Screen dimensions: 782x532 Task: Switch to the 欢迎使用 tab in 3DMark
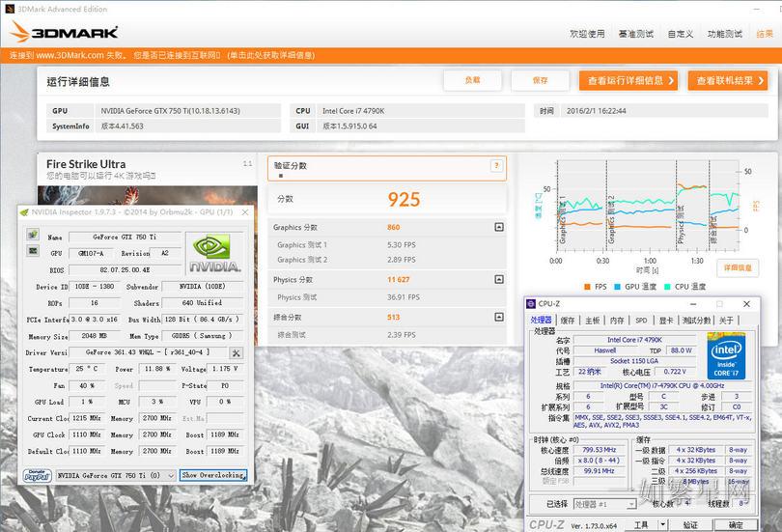coord(587,34)
